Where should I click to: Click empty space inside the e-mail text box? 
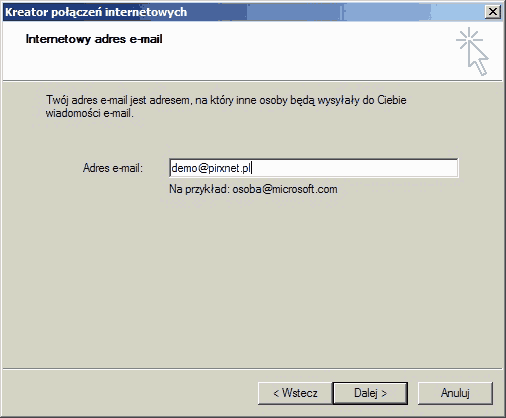[353, 168]
